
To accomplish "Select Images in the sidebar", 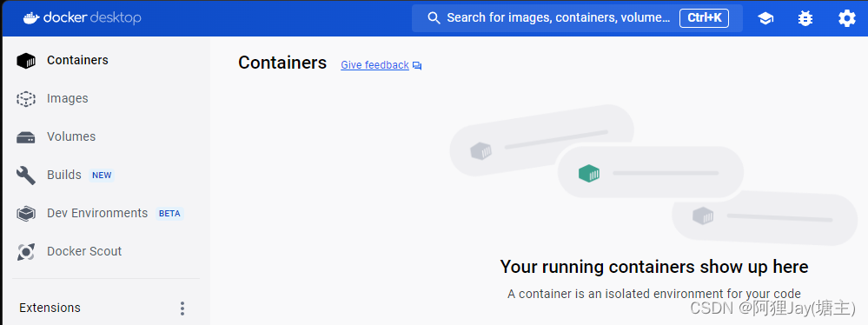I will [x=68, y=98].
